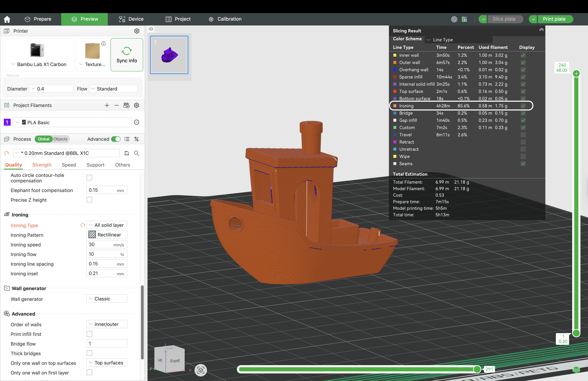Open the Prepare tab
Viewport: 588px width, 381px height.
tap(38, 19)
